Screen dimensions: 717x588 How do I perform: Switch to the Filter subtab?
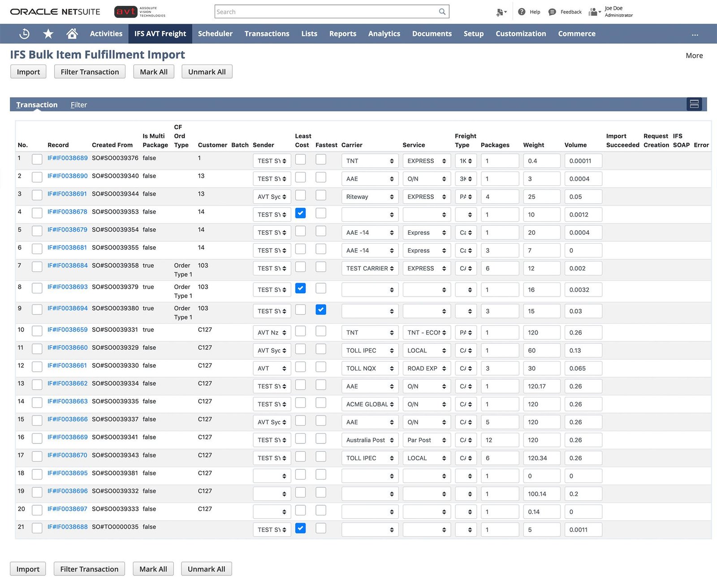point(79,105)
